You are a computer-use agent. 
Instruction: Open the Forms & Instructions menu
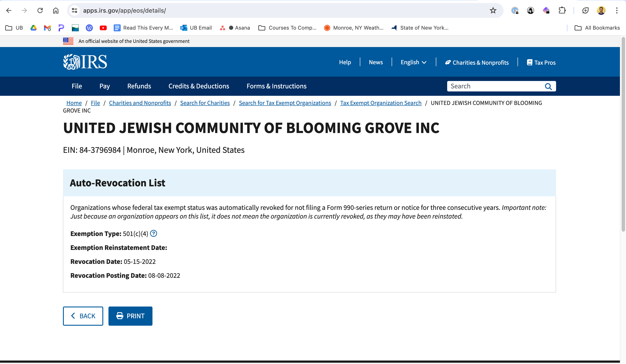276,86
